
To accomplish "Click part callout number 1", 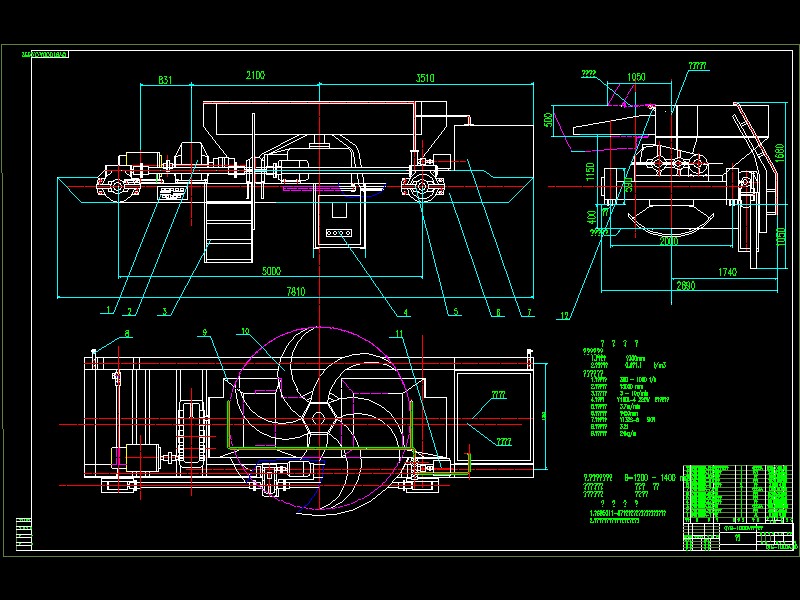I will (108, 310).
